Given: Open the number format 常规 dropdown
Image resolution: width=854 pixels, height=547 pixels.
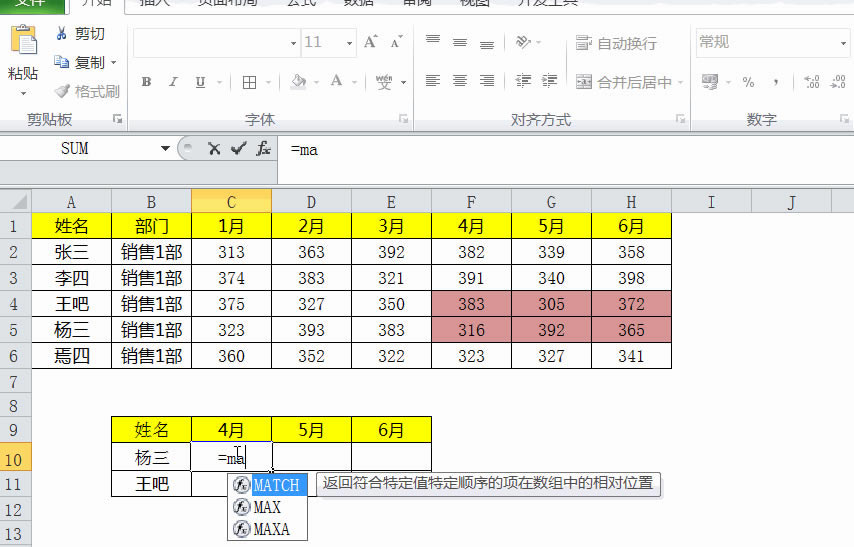Looking at the screenshot, I should [x=843, y=43].
